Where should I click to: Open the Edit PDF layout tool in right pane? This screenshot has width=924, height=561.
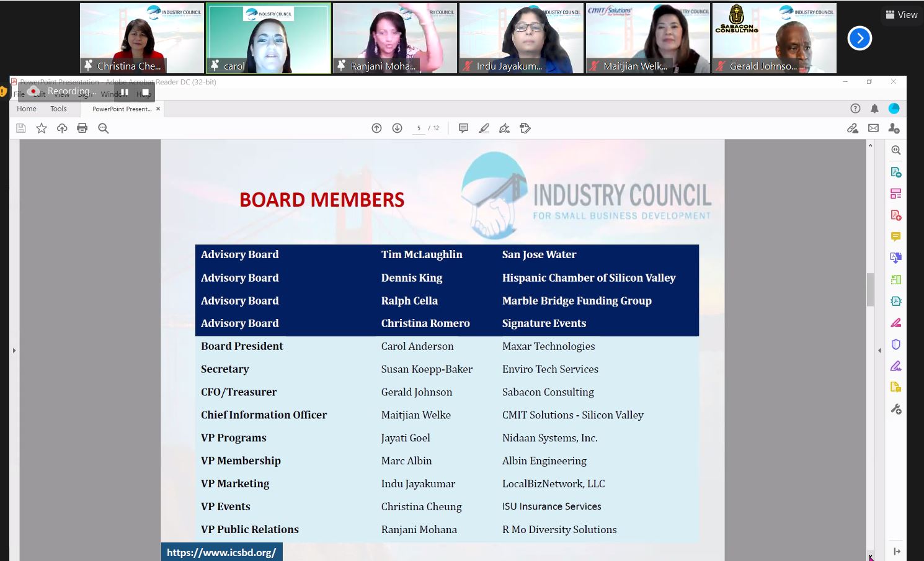click(896, 194)
